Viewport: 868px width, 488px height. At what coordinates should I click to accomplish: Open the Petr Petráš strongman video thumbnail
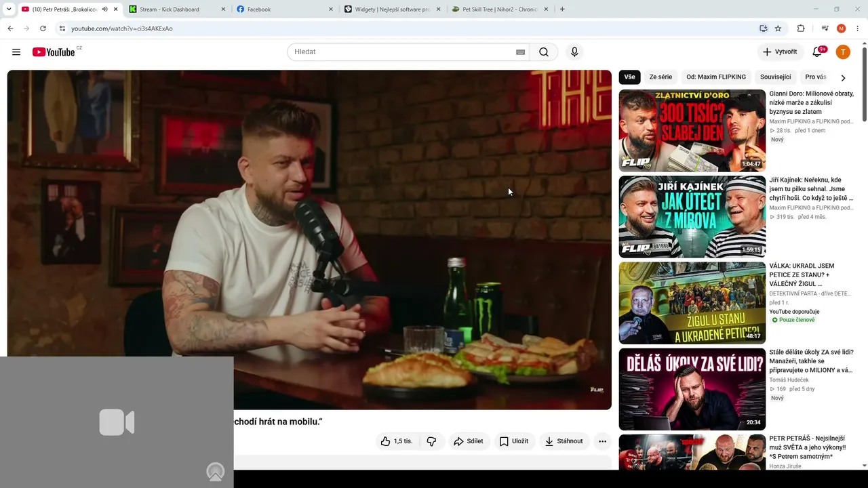(x=692, y=452)
